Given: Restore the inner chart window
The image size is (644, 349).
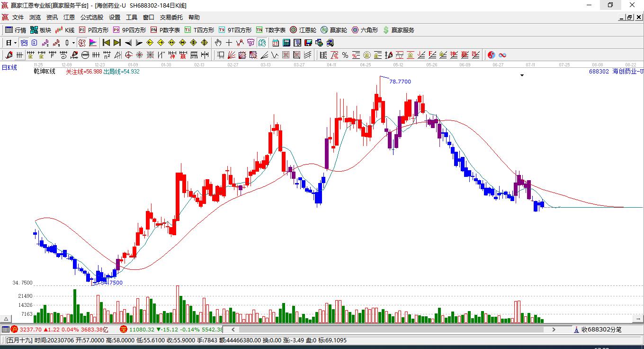Looking at the screenshot, I should tap(630, 18).
